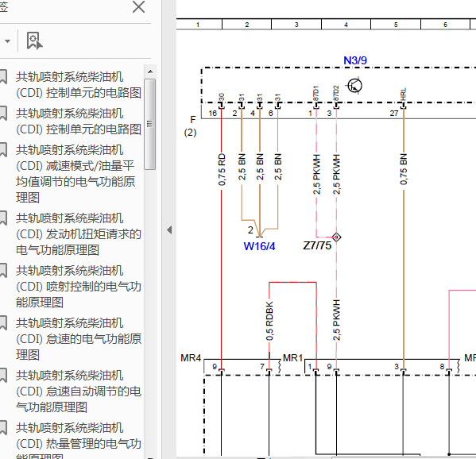Open first CDI 控制单元的电路图 bookmark
This screenshot has height=459, width=476.
pos(79,85)
